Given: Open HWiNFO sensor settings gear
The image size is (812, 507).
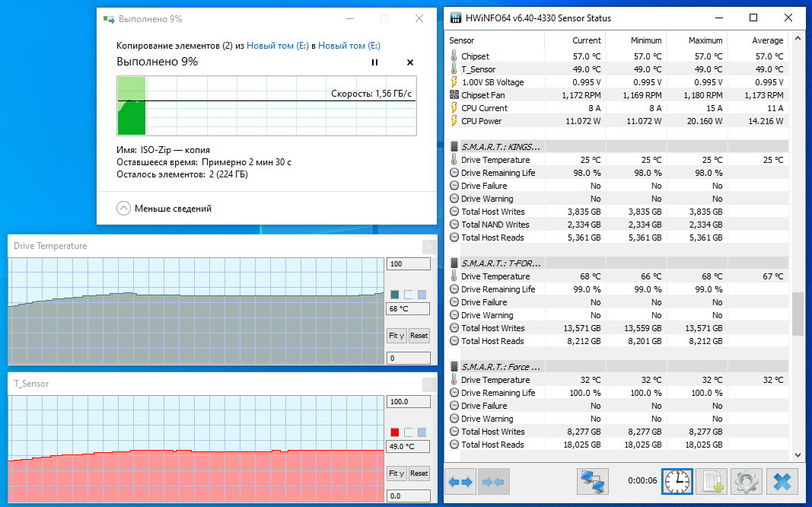Looking at the screenshot, I should 747,482.
